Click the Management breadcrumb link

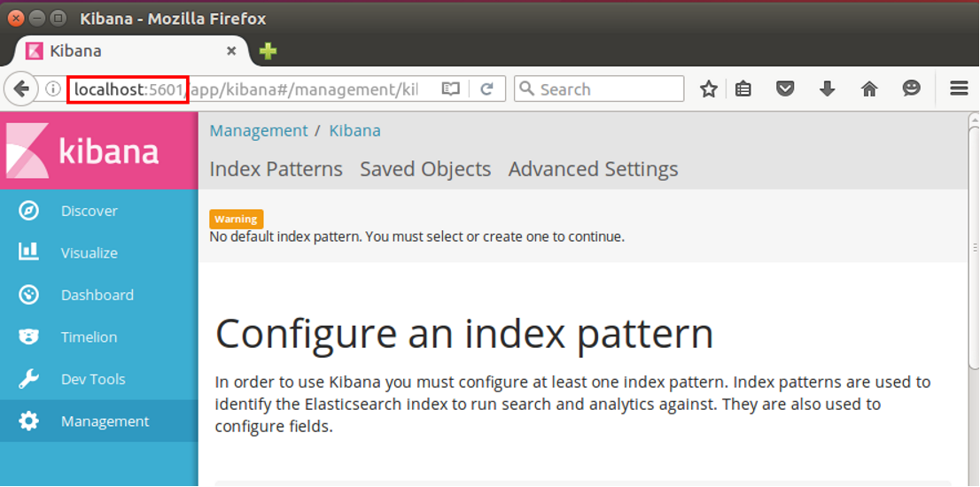tap(259, 131)
